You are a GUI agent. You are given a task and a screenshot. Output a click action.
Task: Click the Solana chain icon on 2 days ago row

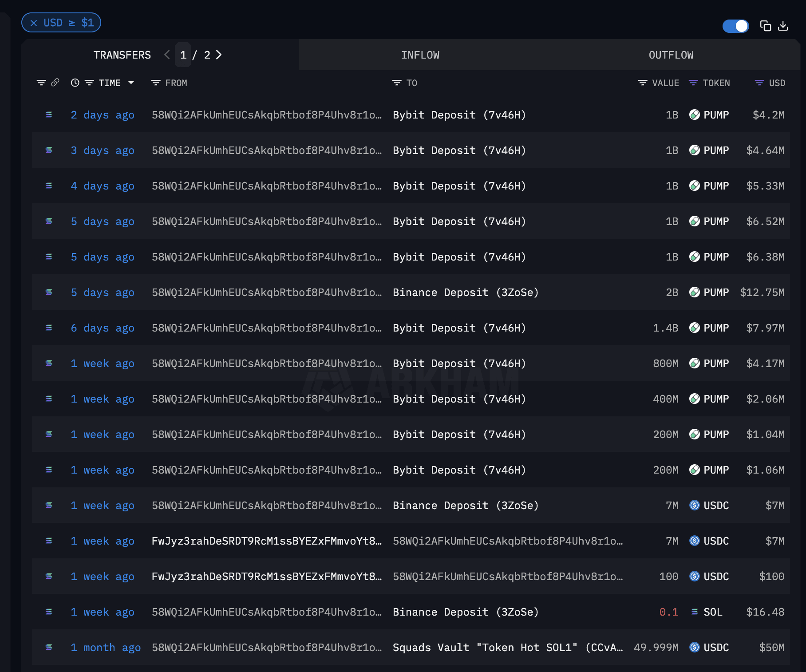(x=49, y=115)
